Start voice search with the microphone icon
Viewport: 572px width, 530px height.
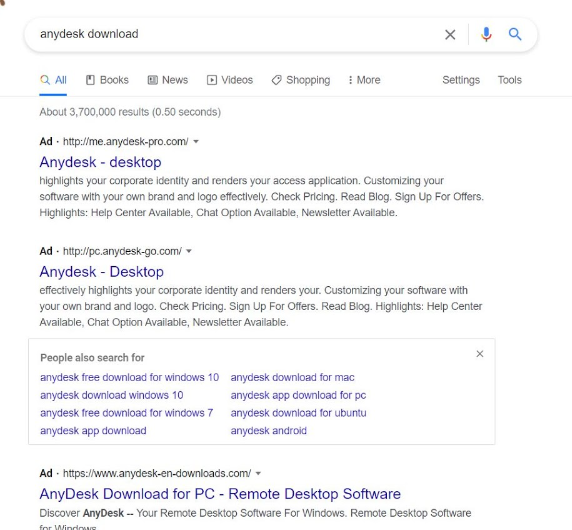click(x=486, y=35)
